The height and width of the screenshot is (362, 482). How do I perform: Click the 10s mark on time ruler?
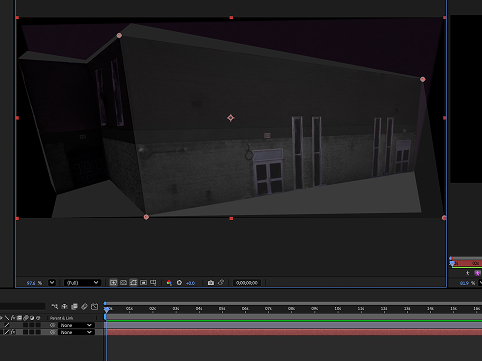coord(338,309)
